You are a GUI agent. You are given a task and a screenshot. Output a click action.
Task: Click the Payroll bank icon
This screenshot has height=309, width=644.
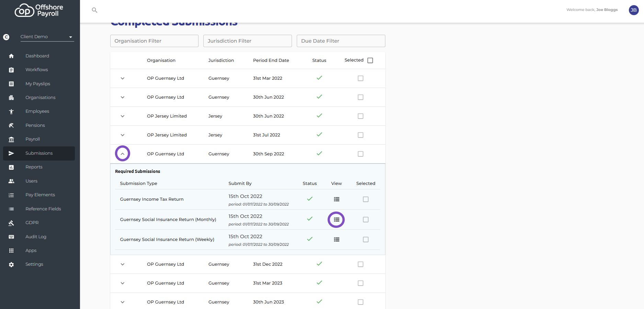tap(11, 139)
